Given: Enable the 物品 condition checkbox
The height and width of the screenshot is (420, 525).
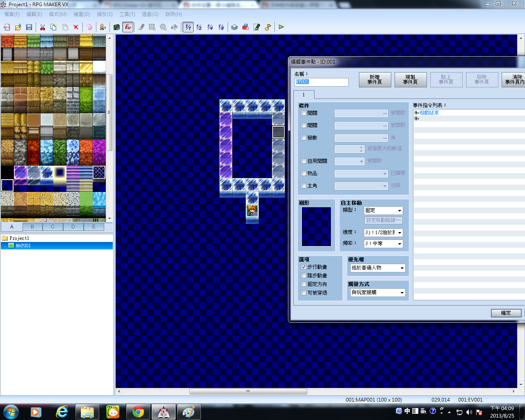Looking at the screenshot, I should point(304,173).
